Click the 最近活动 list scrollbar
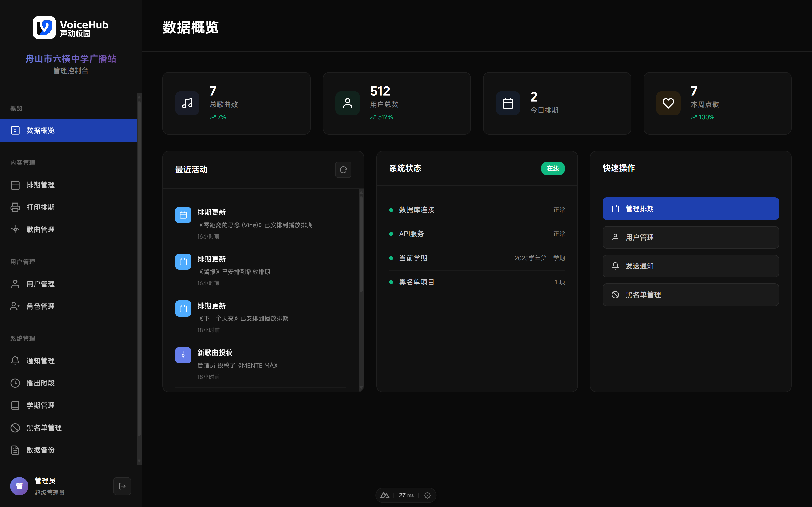The image size is (812, 507). click(361, 244)
